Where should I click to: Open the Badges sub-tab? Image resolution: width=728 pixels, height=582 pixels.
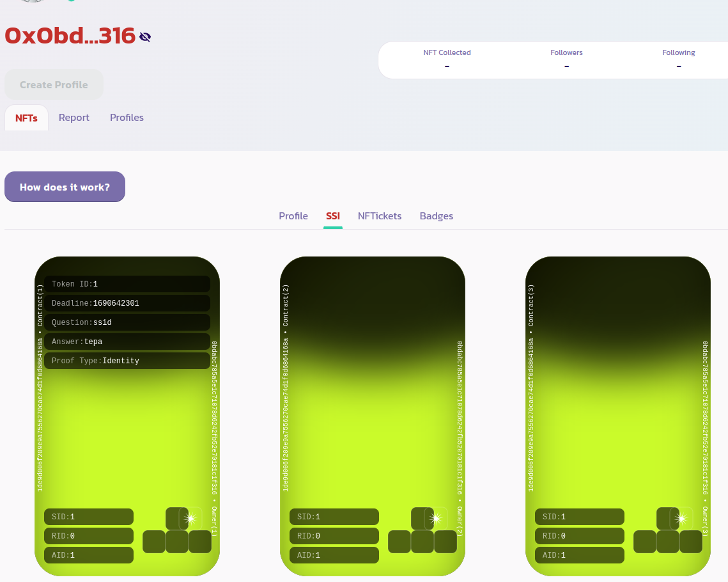(x=437, y=216)
